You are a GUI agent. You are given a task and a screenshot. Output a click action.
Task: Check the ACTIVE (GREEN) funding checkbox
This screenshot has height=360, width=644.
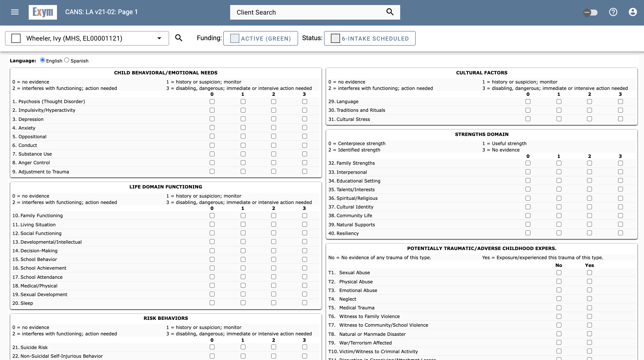coord(234,38)
